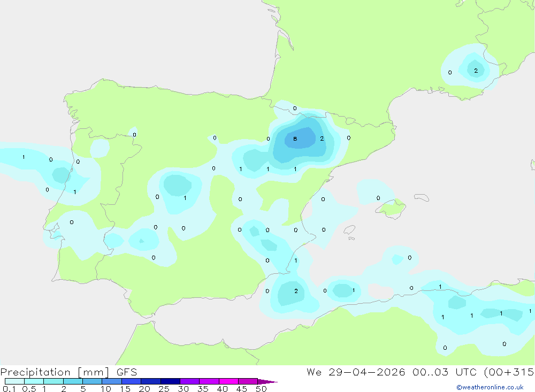Click the '2' value over southern France
The image size is (535, 392).
pos(476,71)
